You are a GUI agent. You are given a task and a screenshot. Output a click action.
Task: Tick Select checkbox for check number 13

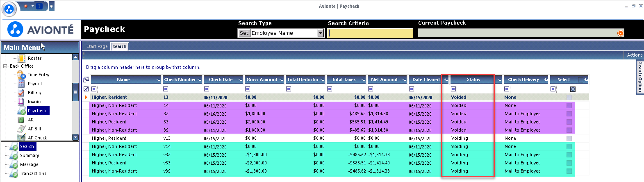[x=569, y=97]
